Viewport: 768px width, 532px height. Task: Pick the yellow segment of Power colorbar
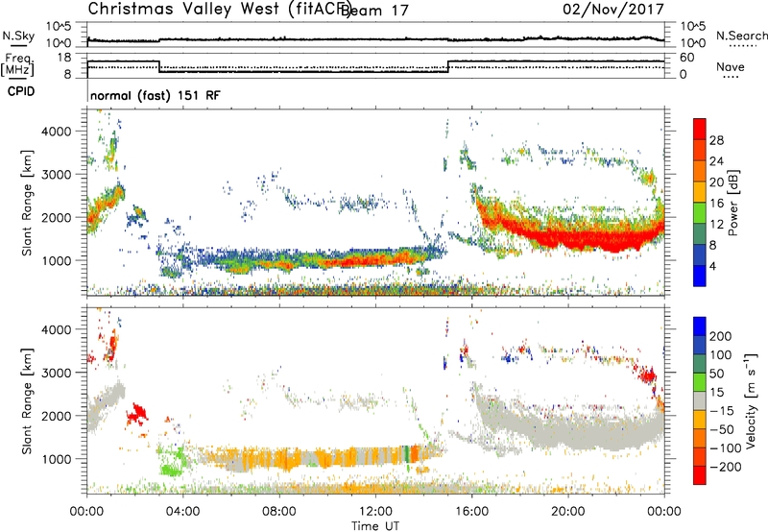click(x=700, y=191)
